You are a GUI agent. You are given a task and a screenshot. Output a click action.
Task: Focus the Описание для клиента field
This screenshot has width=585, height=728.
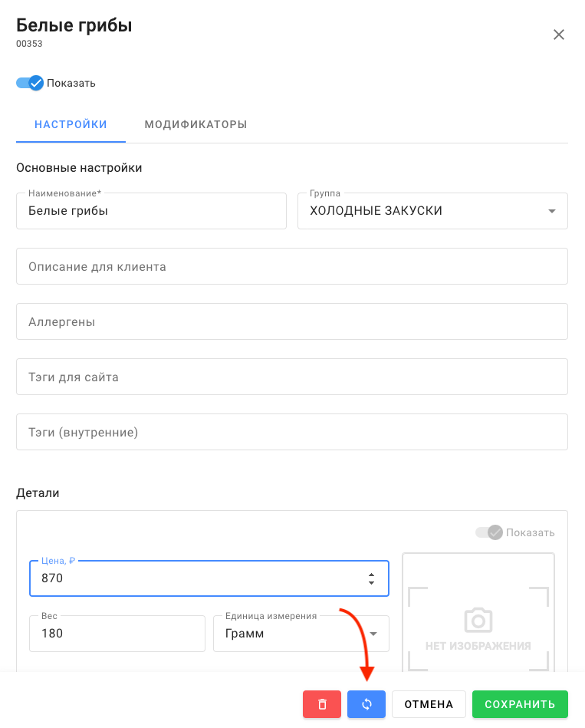[x=291, y=266]
